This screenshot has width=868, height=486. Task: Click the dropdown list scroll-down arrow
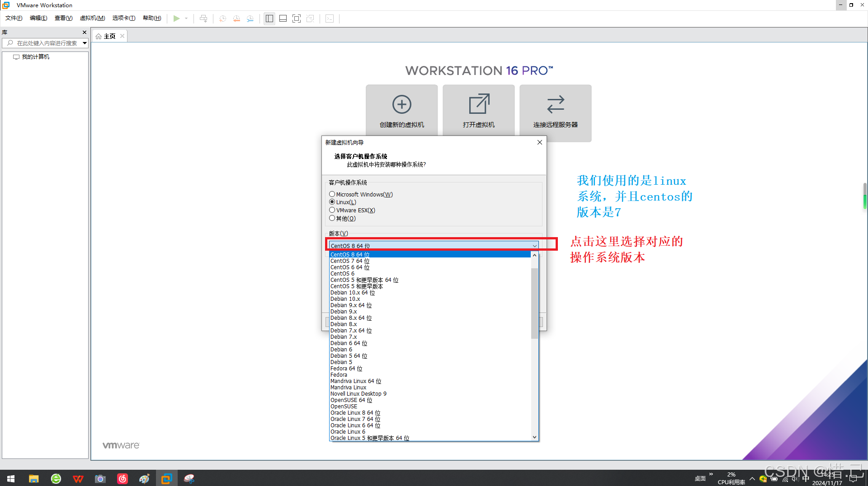click(534, 437)
